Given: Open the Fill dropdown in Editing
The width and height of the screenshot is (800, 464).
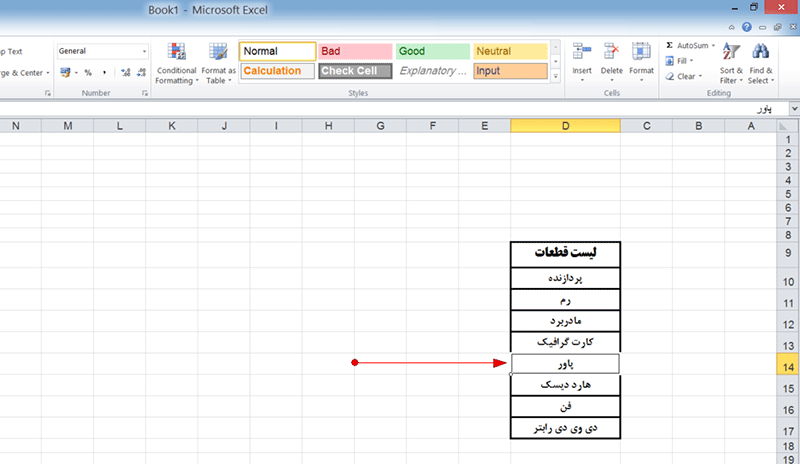Looking at the screenshot, I should pos(687,61).
